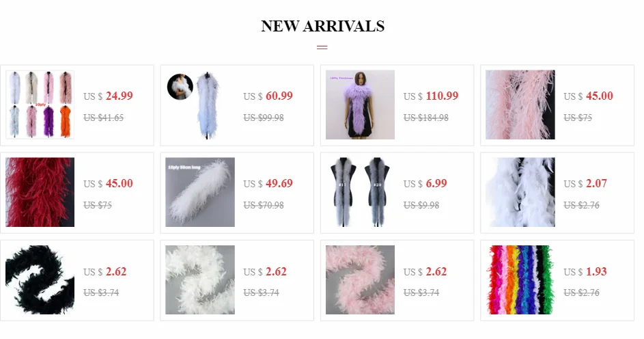The image size is (644, 339).
Task: Open the two gray boas on mannequins image
Action: [x=360, y=192]
